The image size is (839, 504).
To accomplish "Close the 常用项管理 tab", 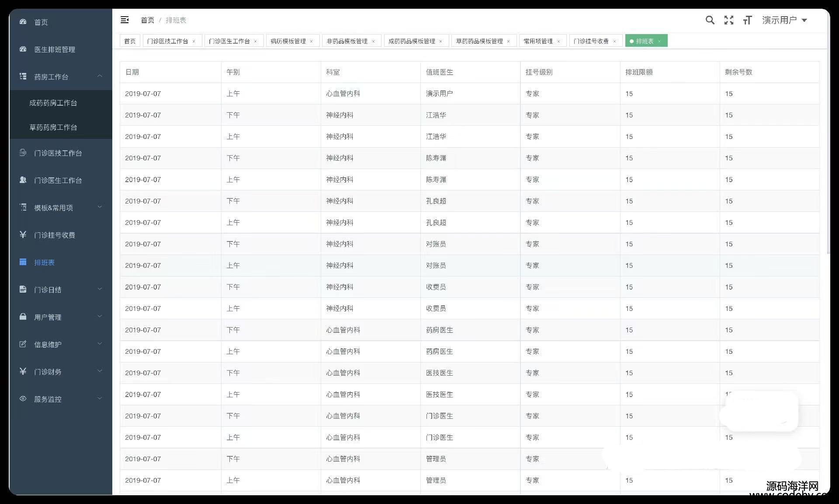I will [x=559, y=41].
